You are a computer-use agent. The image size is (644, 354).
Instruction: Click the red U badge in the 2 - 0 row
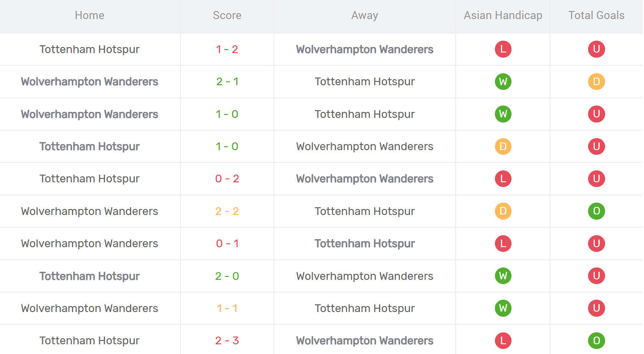pos(596,276)
